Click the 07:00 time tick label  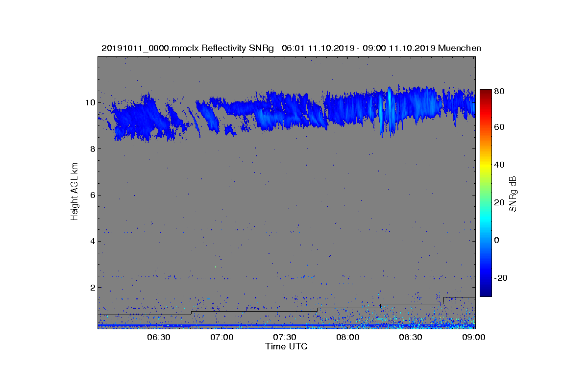pos(222,337)
